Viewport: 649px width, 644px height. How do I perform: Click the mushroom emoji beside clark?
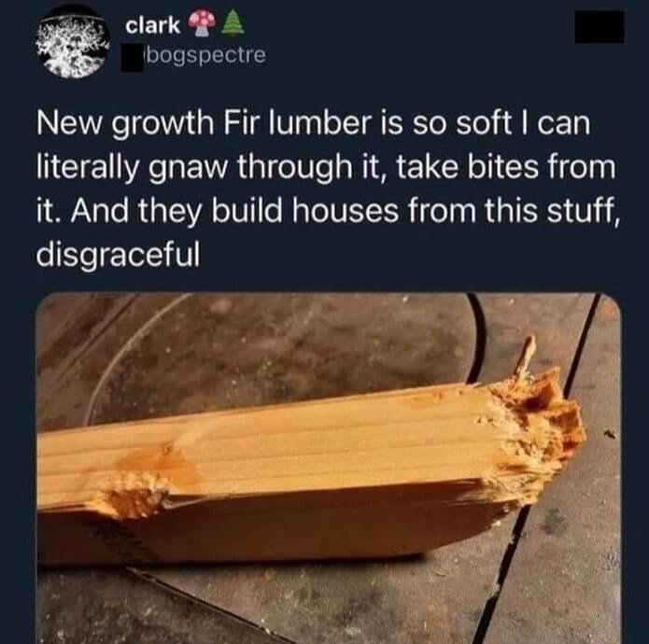pos(203,23)
